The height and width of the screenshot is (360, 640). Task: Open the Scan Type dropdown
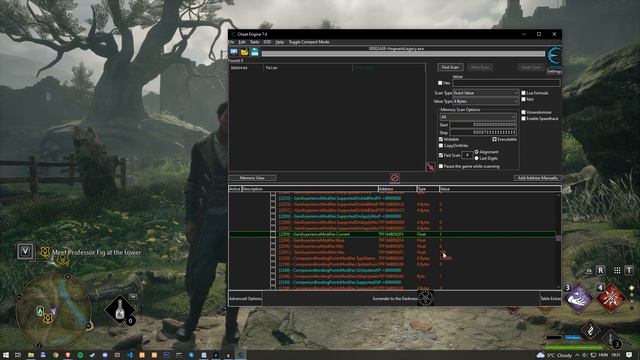tap(485, 93)
